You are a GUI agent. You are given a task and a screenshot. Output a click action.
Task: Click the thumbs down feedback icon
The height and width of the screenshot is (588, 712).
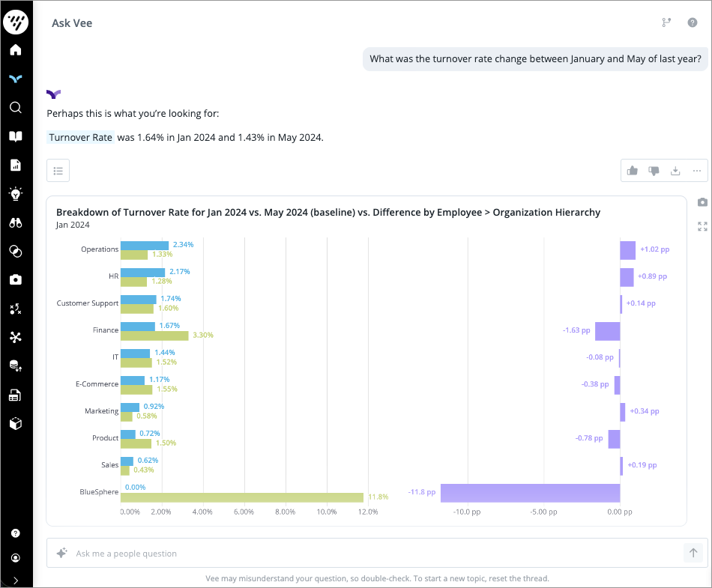point(654,171)
